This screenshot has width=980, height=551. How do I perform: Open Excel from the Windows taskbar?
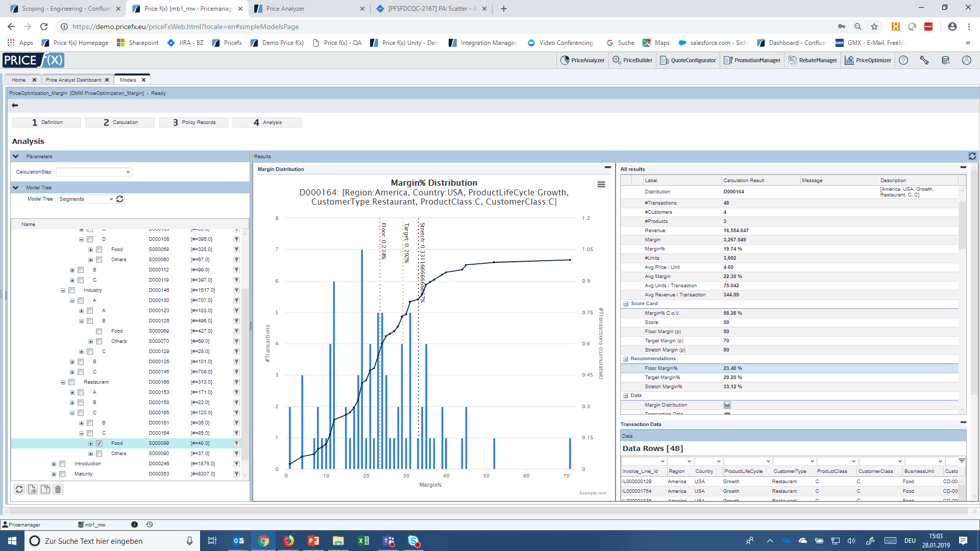tap(363, 541)
